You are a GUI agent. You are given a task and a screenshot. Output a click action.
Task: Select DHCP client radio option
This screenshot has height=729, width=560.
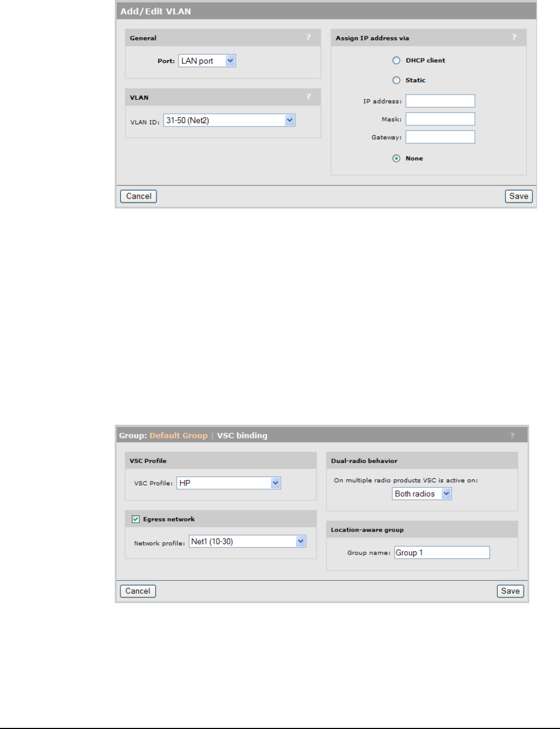(396, 61)
